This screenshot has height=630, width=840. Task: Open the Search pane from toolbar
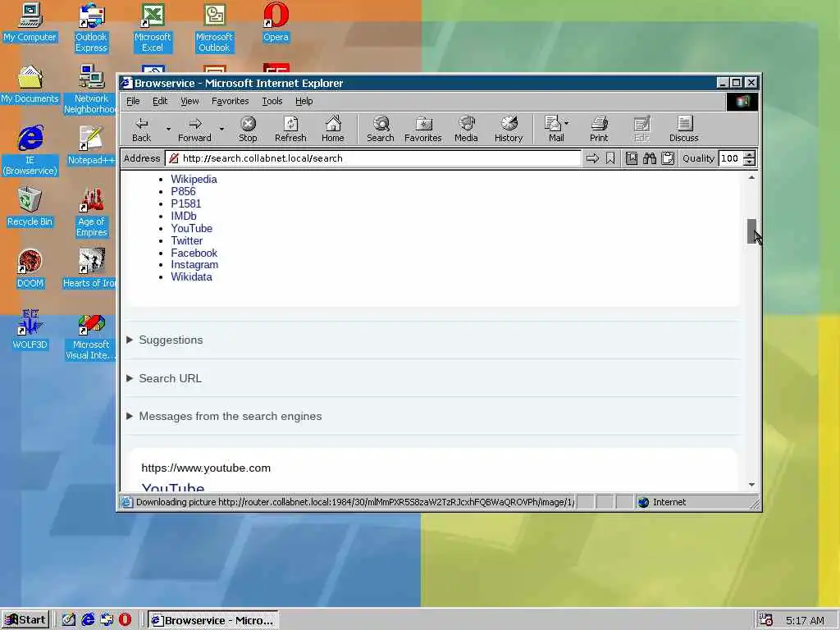[381, 129]
